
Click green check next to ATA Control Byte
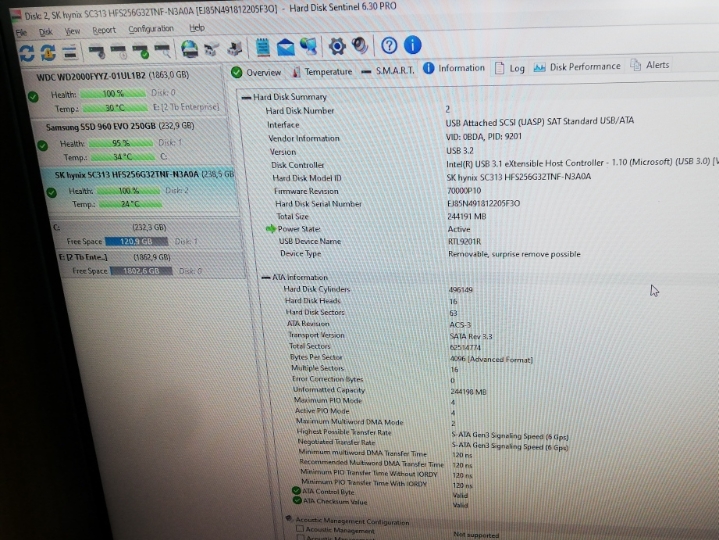click(296, 491)
